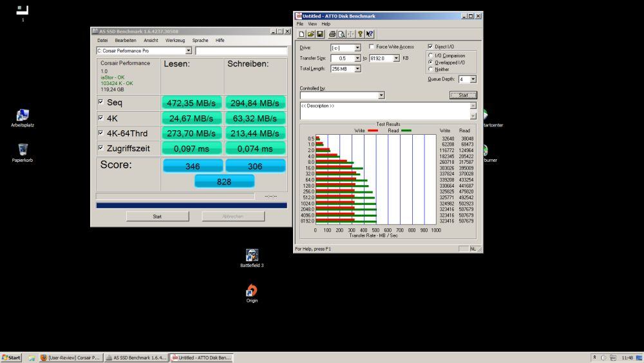Click the Open folder icon in ATTO toolbar
The height and width of the screenshot is (363, 644).
[x=311, y=34]
